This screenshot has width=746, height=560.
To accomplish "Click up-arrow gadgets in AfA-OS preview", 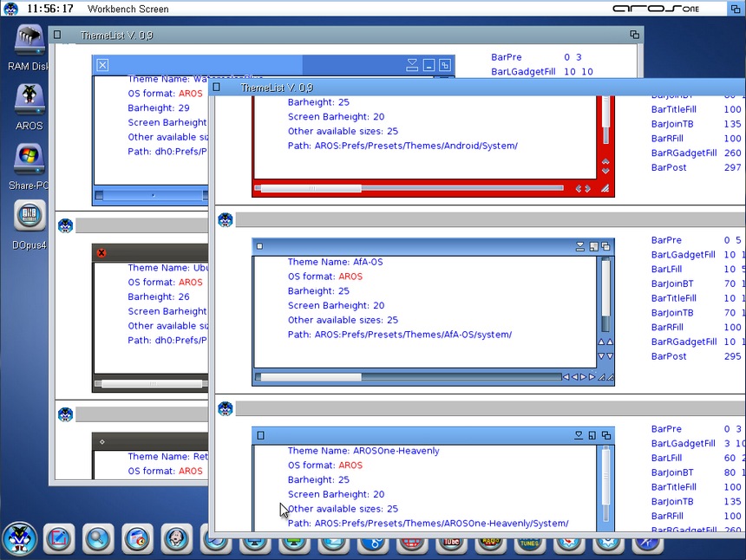I will tap(605, 342).
